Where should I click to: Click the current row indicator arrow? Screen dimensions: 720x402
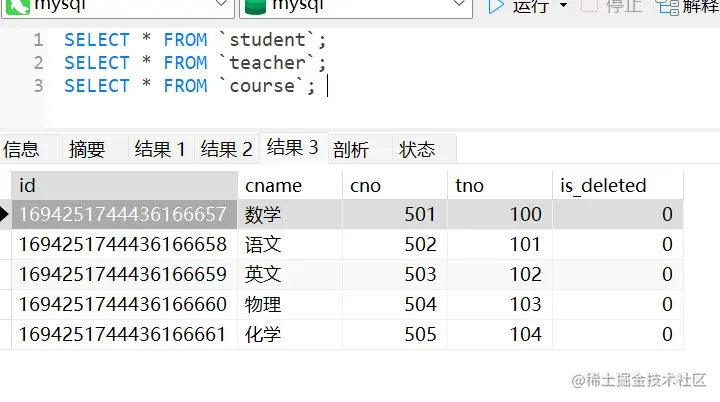pyautogui.click(x=5, y=214)
